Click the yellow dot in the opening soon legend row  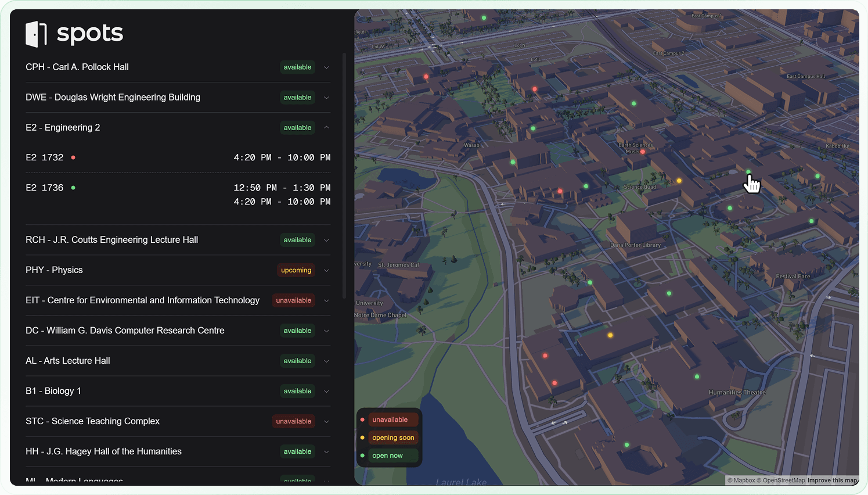pos(362,437)
